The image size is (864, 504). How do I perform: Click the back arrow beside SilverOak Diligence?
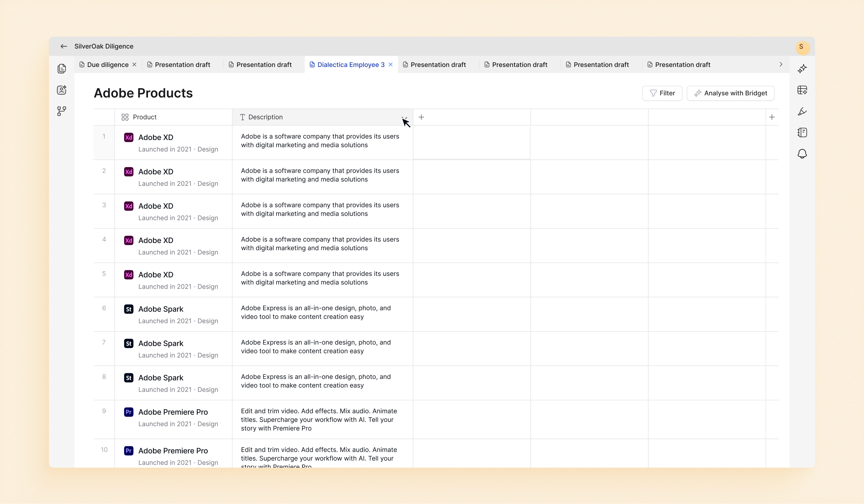(64, 46)
